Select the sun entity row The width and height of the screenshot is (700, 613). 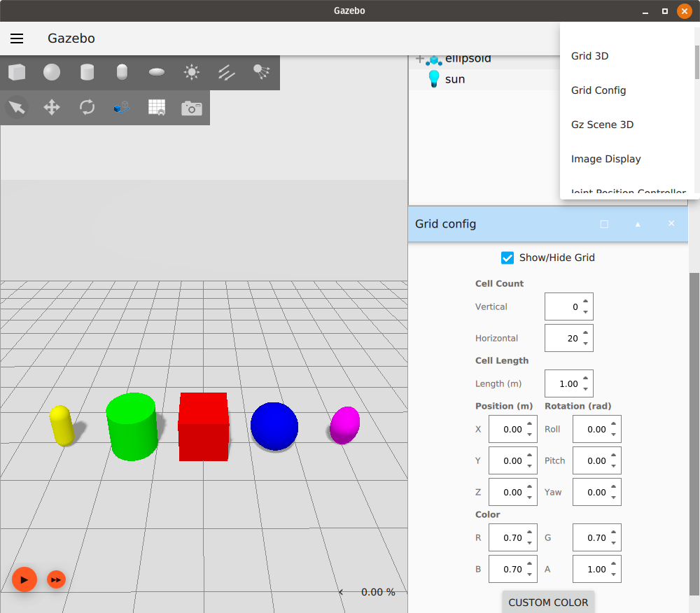pos(484,79)
